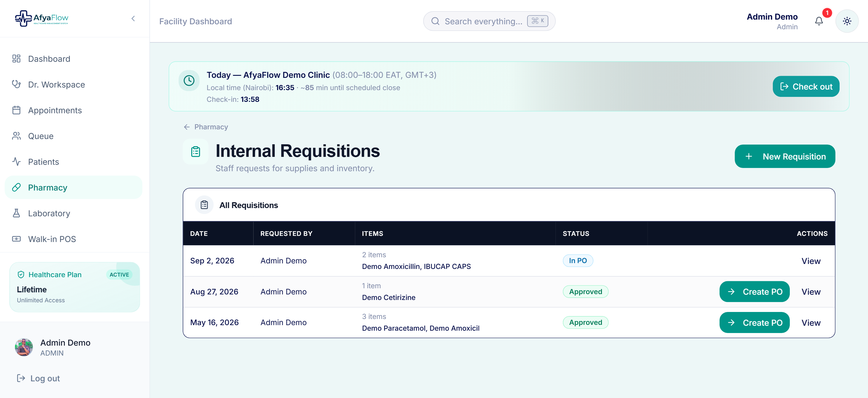Image resolution: width=868 pixels, height=398 pixels.
Task: Click the Lifetime plan text
Action: [32, 290]
